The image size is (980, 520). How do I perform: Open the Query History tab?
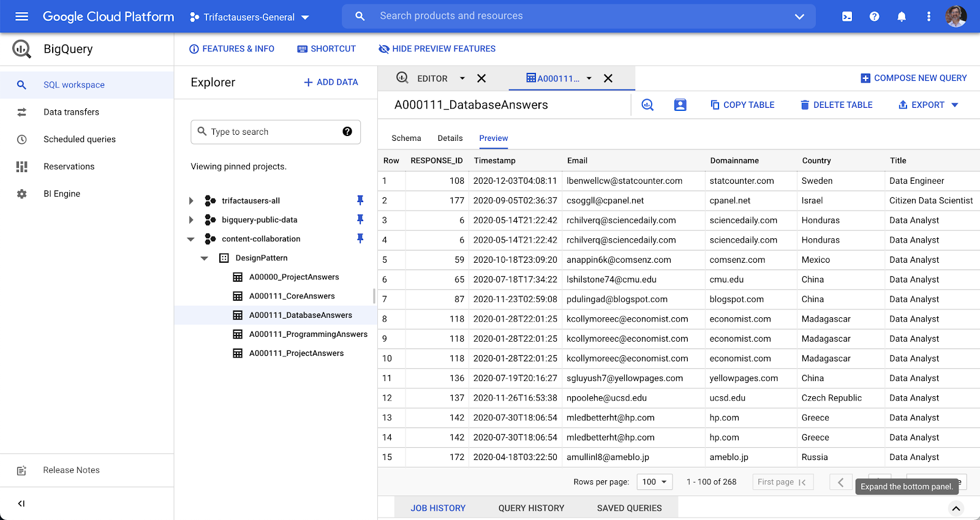tap(531, 508)
